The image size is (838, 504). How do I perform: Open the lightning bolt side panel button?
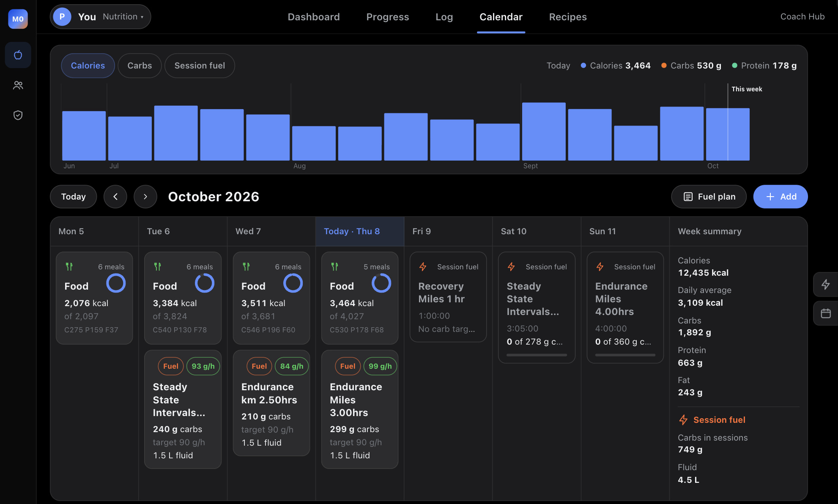coord(825,284)
